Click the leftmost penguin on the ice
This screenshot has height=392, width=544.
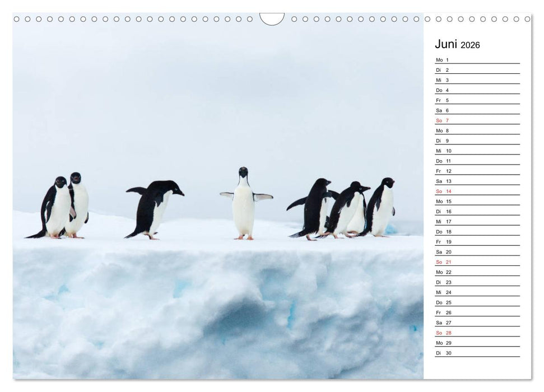[56, 208]
